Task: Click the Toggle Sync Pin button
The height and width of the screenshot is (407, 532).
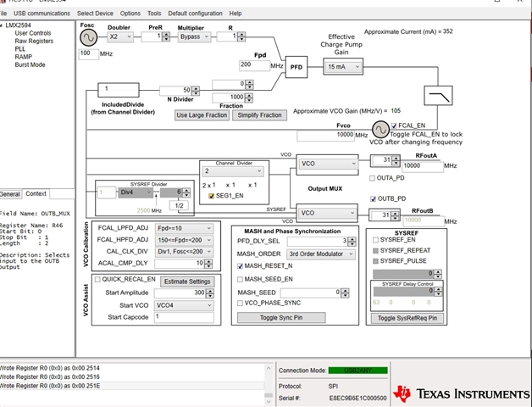Action: (x=281, y=318)
